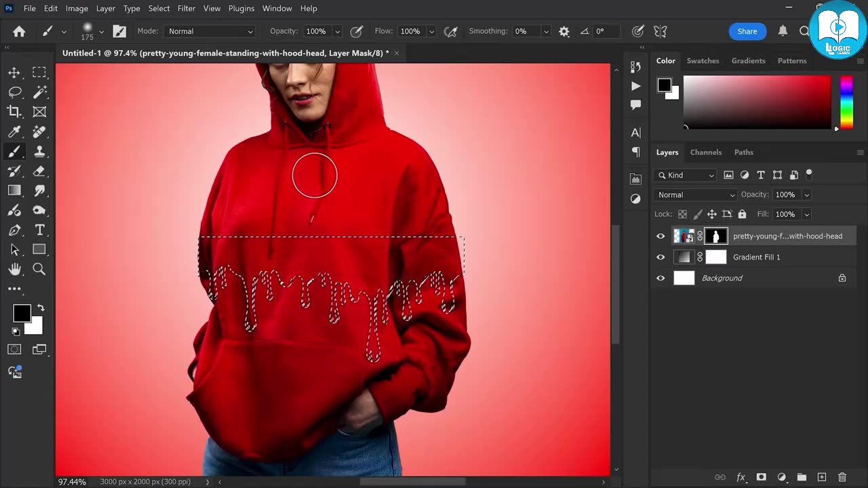Switch to the Channels tab
The width and height of the screenshot is (868, 488).
pyautogui.click(x=706, y=152)
